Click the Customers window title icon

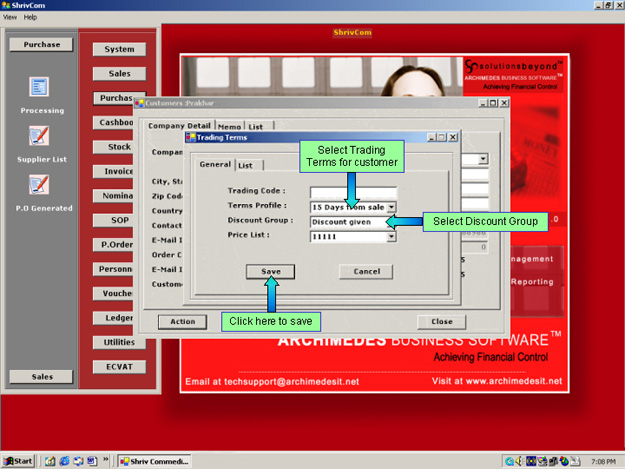pyautogui.click(x=139, y=102)
